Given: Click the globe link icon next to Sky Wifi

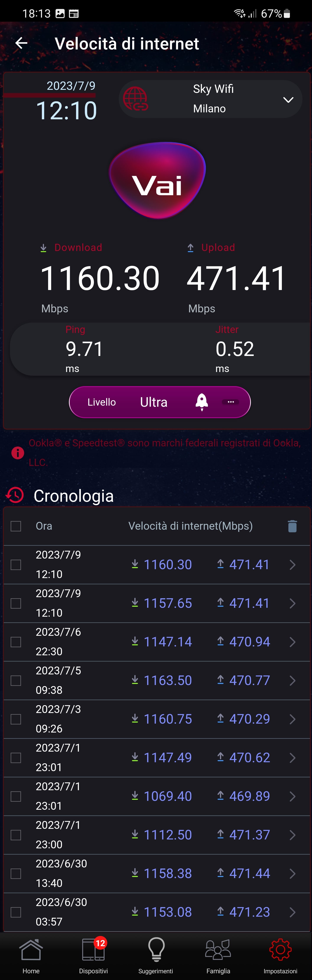Looking at the screenshot, I should (136, 99).
